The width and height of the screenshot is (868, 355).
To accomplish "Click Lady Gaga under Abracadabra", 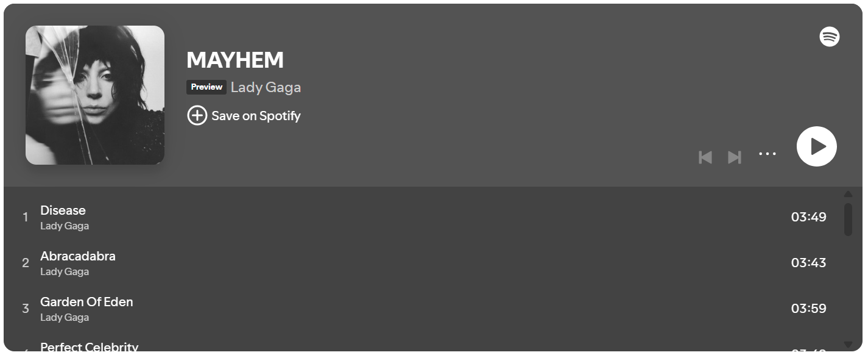I will pyautogui.click(x=65, y=271).
